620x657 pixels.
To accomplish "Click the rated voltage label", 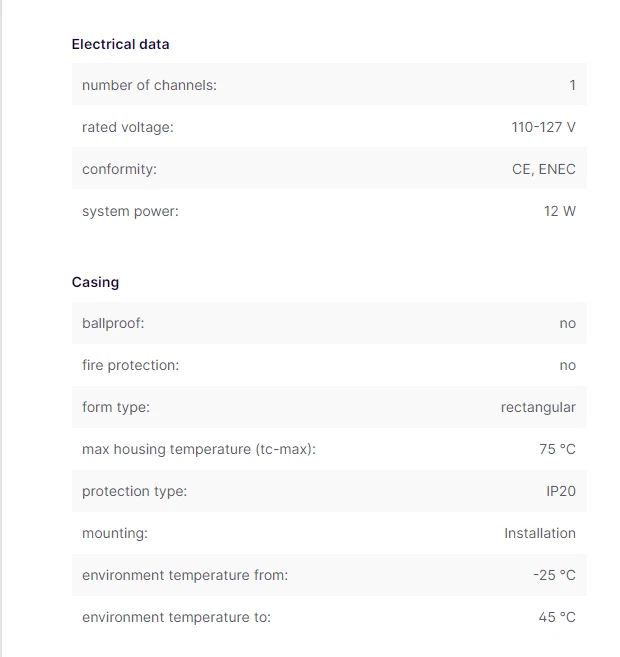I will click(x=128, y=127).
